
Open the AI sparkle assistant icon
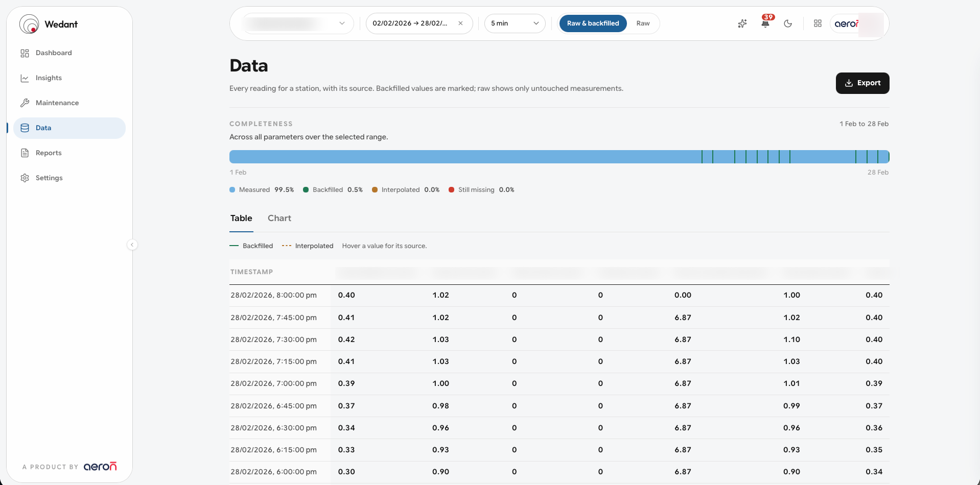click(x=742, y=23)
